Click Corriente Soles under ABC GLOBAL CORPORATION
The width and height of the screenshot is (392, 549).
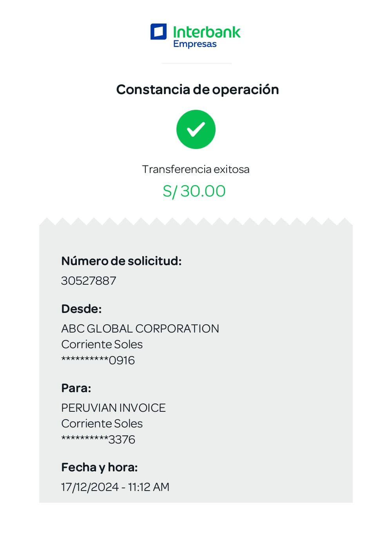[102, 344]
